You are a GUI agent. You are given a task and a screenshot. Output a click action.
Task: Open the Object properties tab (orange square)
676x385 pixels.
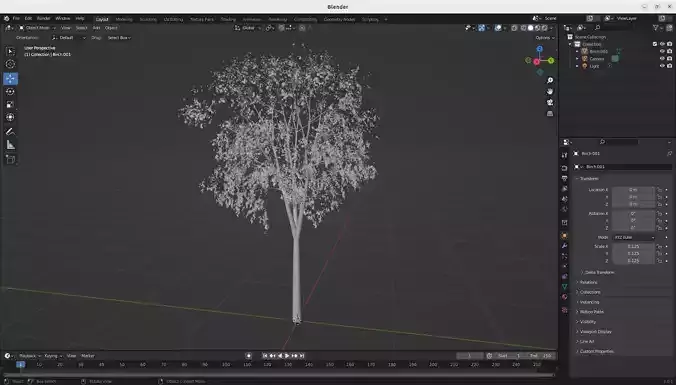(x=564, y=236)
